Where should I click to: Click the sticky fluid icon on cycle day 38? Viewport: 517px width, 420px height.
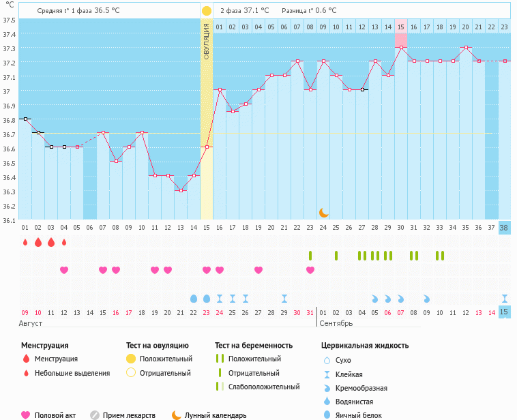504,299
